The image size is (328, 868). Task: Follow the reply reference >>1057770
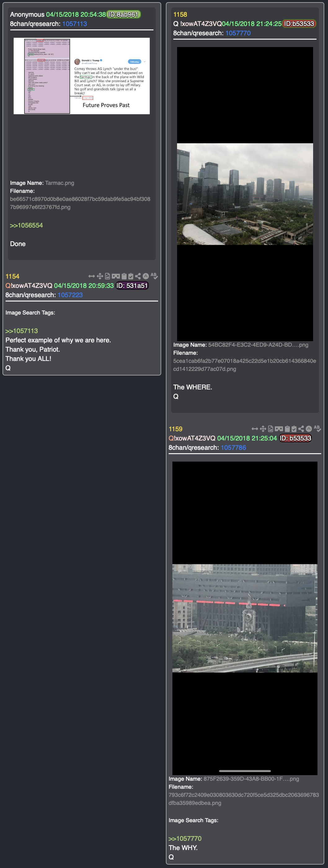tap(185, 838)
